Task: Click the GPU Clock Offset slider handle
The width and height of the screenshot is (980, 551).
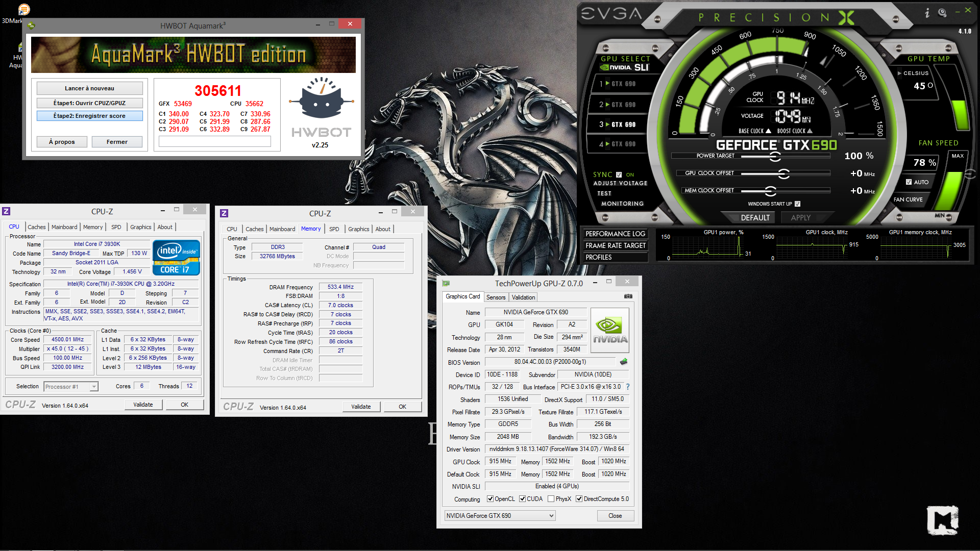Action: point(783,173)
